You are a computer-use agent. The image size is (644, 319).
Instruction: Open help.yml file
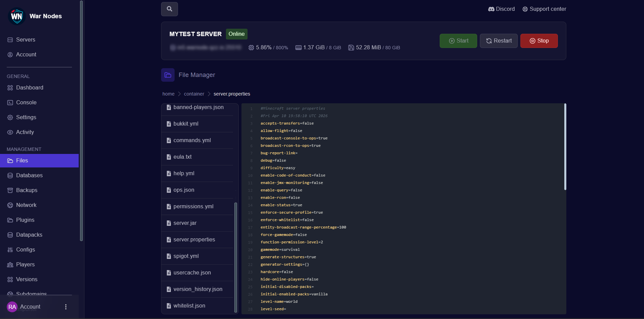tap(197, 174)
